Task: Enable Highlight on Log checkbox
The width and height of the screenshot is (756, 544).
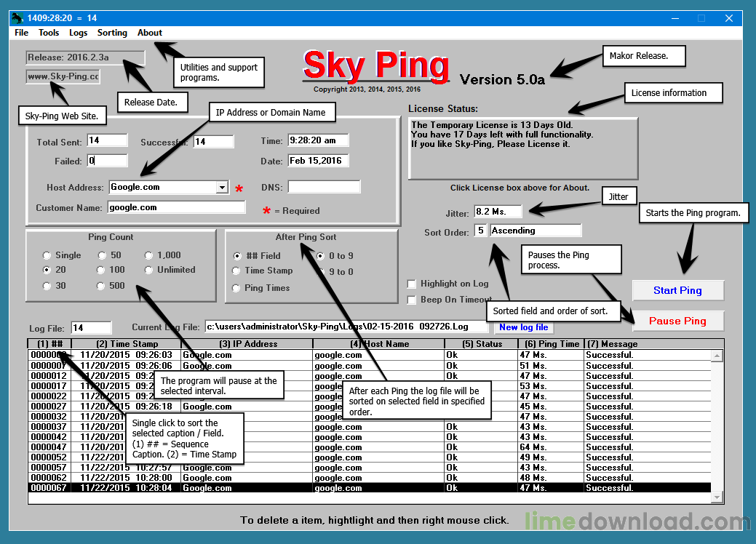Action: tap(412, 284)
